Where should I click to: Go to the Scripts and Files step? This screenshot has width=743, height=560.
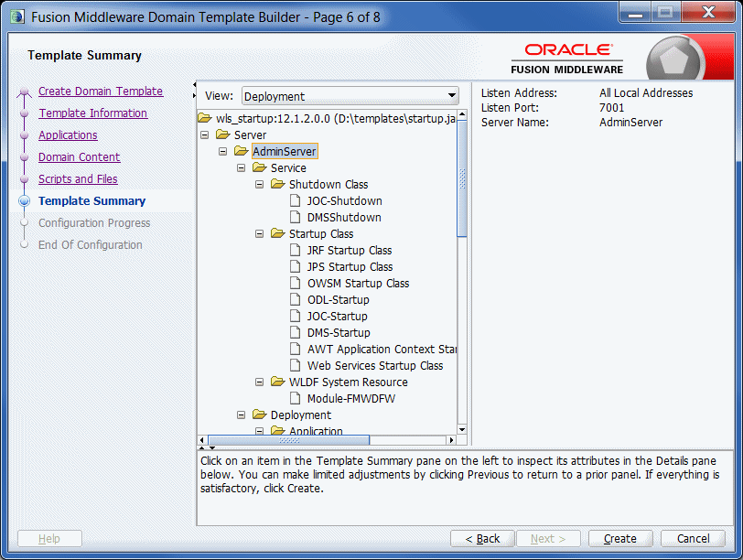(x=78, y=178)
